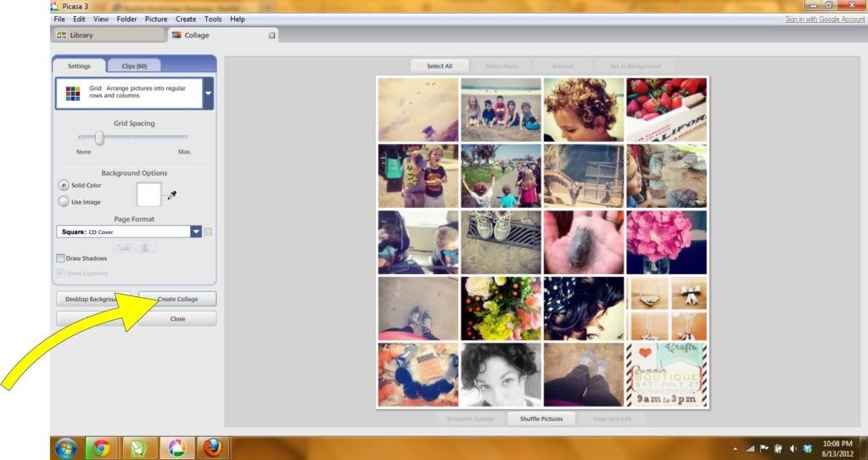Screen dimensions: 868x460
Task: Open the Create menu
Action: tap(186, 19)
